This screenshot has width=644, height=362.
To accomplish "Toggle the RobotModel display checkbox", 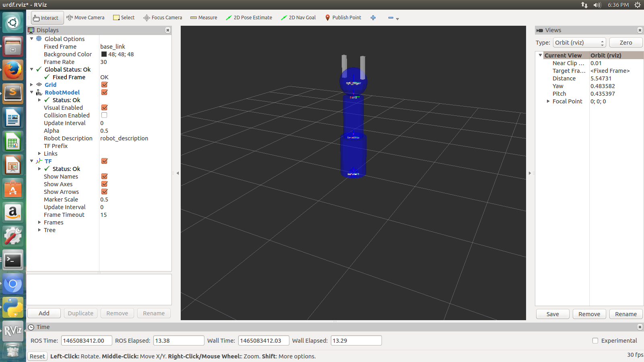I will click(104, 92).
